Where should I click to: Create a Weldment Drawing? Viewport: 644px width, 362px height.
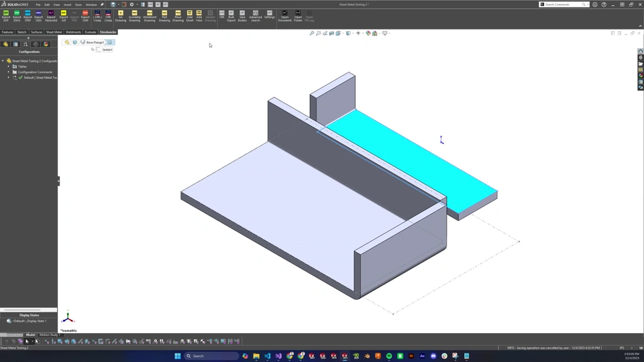(150, 15)
